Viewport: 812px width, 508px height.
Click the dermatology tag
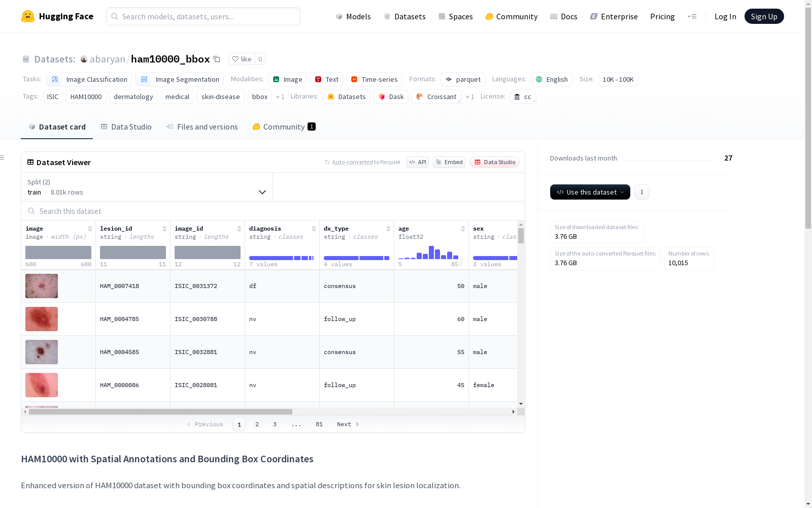pos(133,97)
